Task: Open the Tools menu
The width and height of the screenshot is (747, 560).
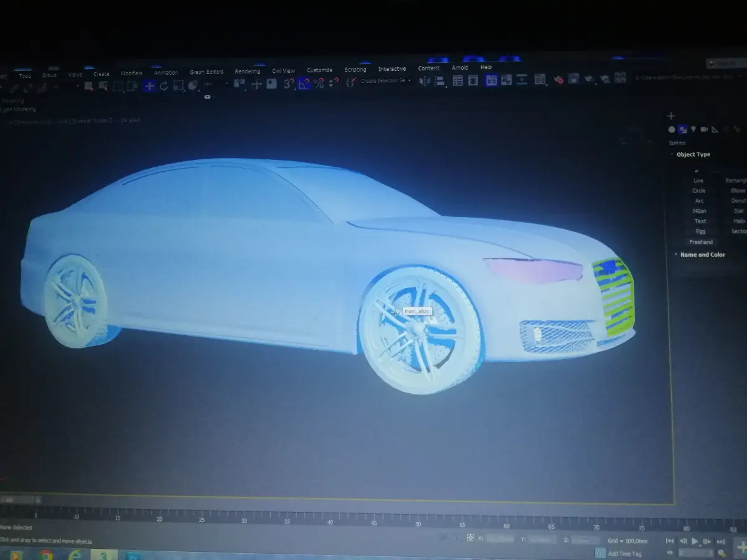Action: (25, 75)
